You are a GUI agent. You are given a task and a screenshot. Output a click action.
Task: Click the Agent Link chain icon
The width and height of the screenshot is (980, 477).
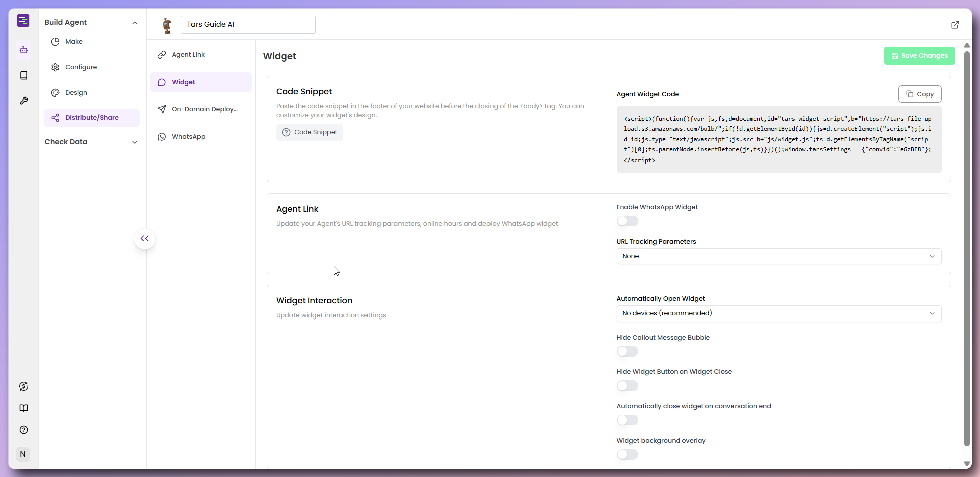click(x=162, y=55)
